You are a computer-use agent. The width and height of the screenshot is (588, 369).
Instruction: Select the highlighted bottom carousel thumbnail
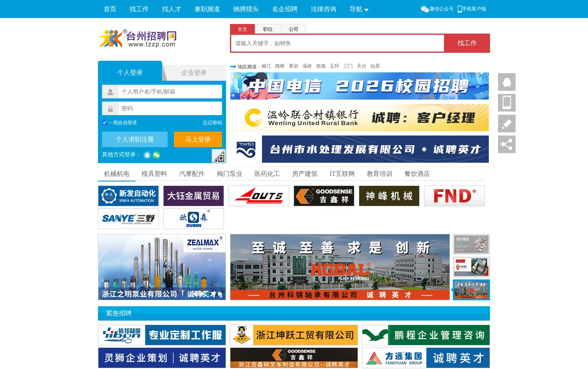click(471, 289)
